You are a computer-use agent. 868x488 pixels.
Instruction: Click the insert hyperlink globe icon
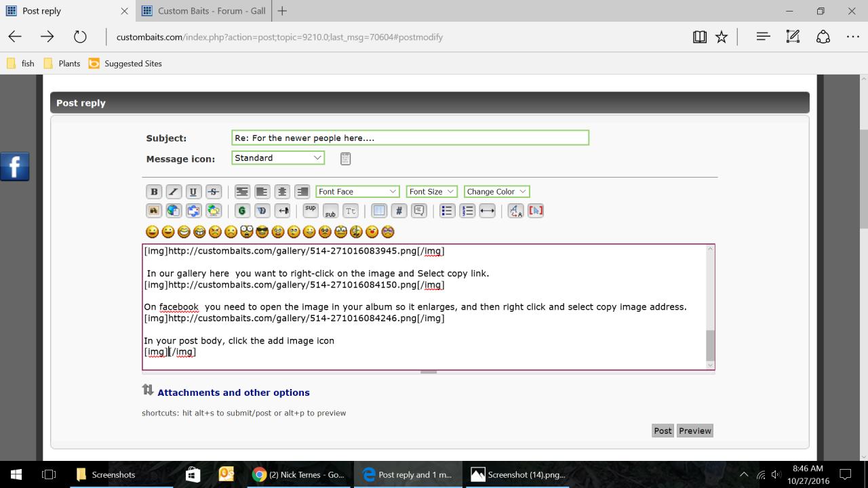[174, 211]
